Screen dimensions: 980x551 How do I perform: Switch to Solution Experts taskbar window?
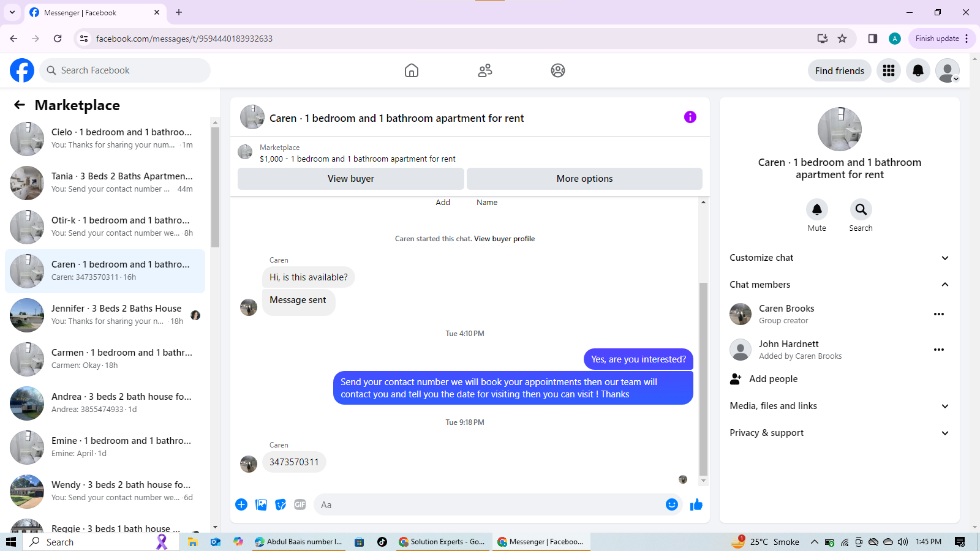(x=442, y=542)
